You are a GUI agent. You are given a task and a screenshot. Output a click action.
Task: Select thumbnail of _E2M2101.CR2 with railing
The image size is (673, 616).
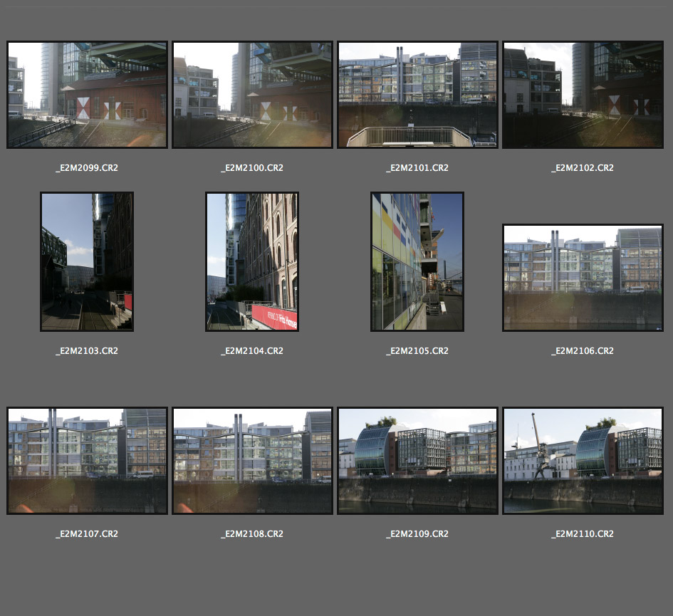[417, 95]
